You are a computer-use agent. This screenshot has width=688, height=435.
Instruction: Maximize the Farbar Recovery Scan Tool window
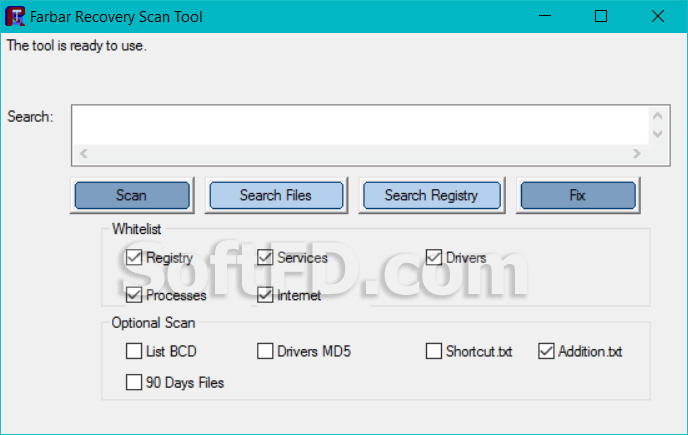click(x=601, y=16)
